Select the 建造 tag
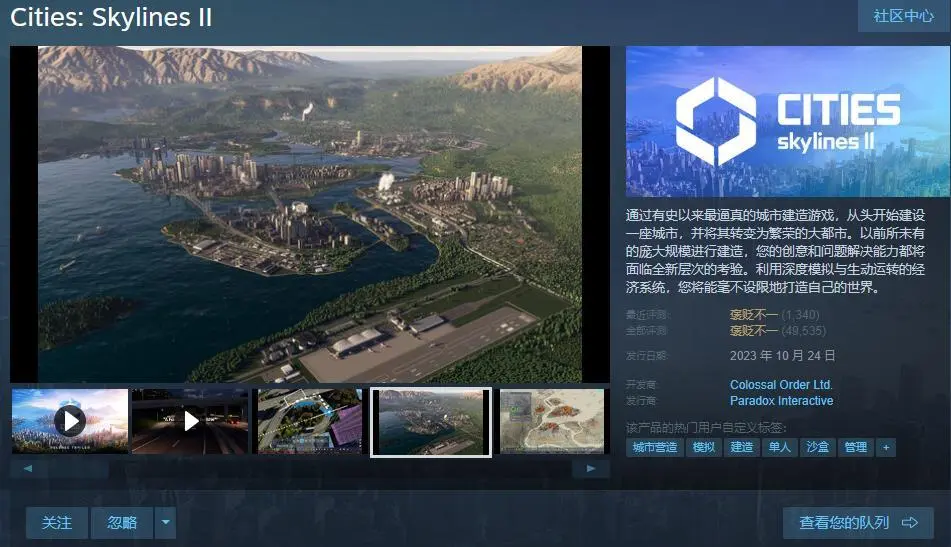This screenshot has height=547, width=951. click(x=742, y=448)
